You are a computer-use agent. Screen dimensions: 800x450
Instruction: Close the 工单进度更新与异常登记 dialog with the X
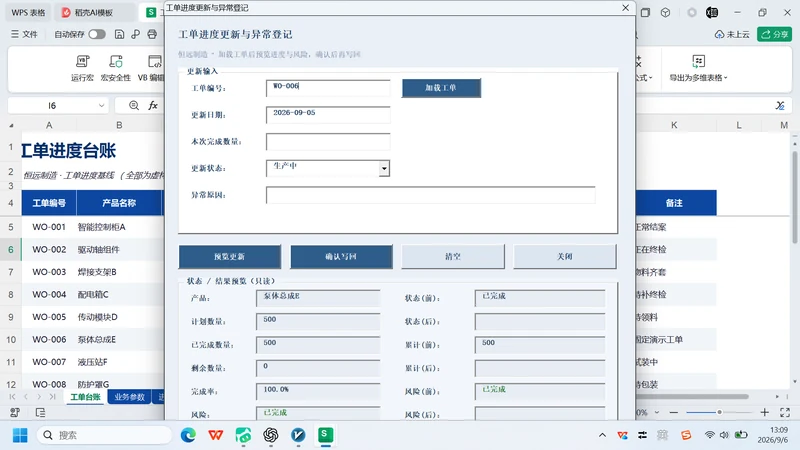[626, 8]
